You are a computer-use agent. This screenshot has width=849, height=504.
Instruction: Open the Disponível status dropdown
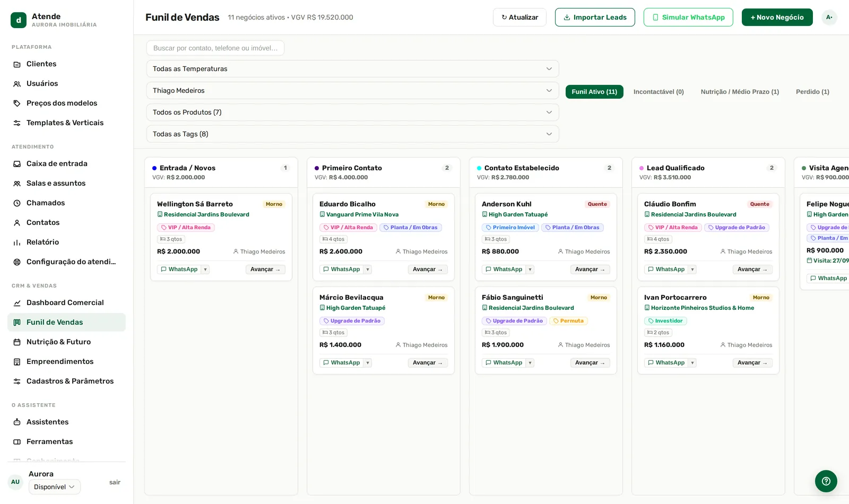click(x=55, y=487)
